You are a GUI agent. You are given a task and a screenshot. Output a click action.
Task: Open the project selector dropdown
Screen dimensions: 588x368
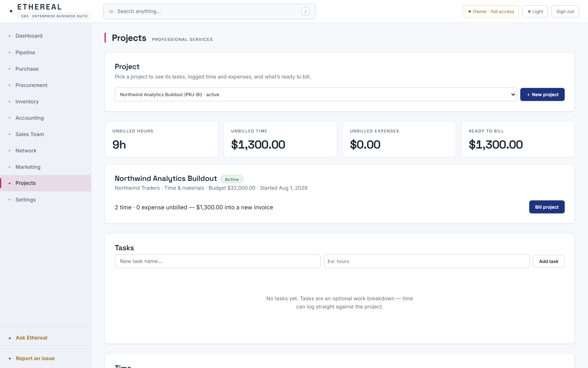(316, 95)
